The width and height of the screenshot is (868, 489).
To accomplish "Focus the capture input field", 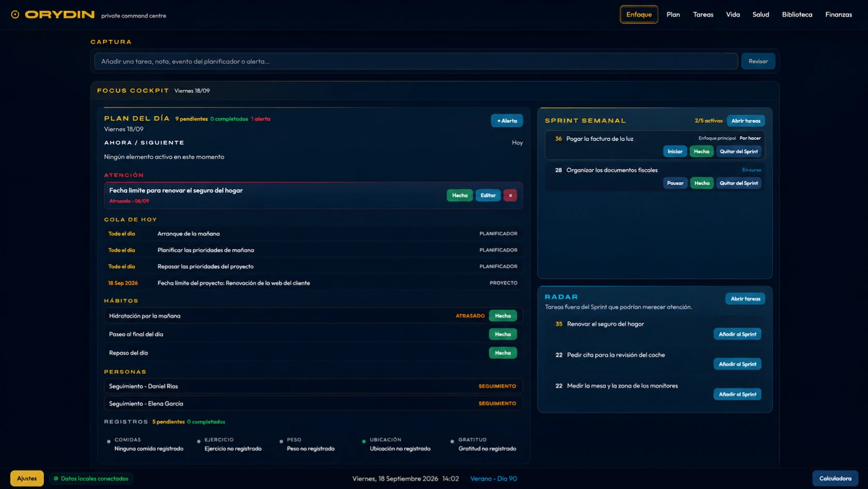I will click(x=416, y=61).
